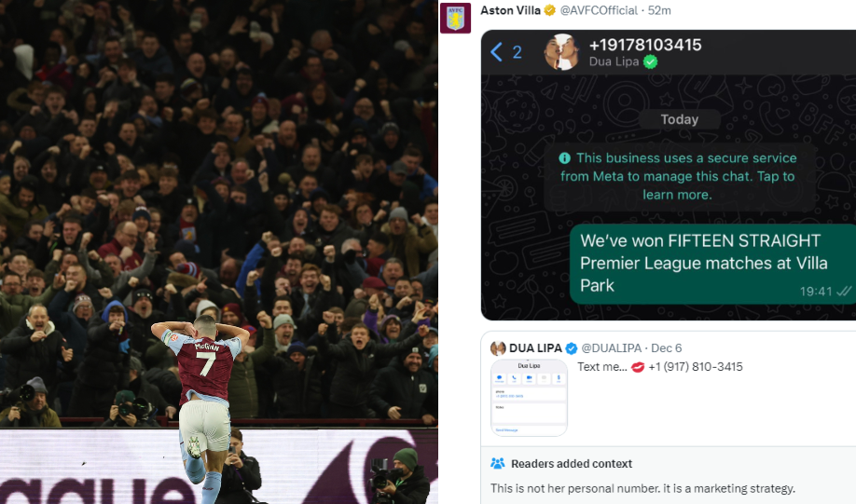Click the Readers added context people icon
This screenshot has height=504, width=856.
[x=497, y=464]
